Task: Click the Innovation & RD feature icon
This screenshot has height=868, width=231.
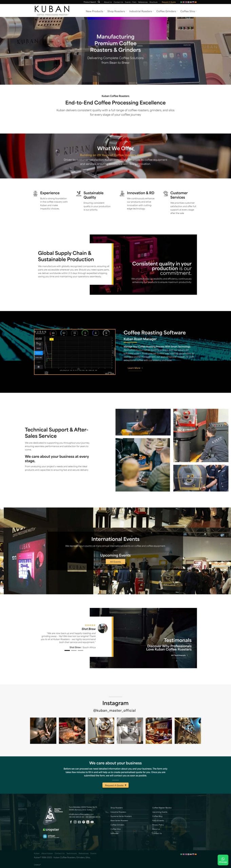Action: pyautogui.click(x=122, y=194)
